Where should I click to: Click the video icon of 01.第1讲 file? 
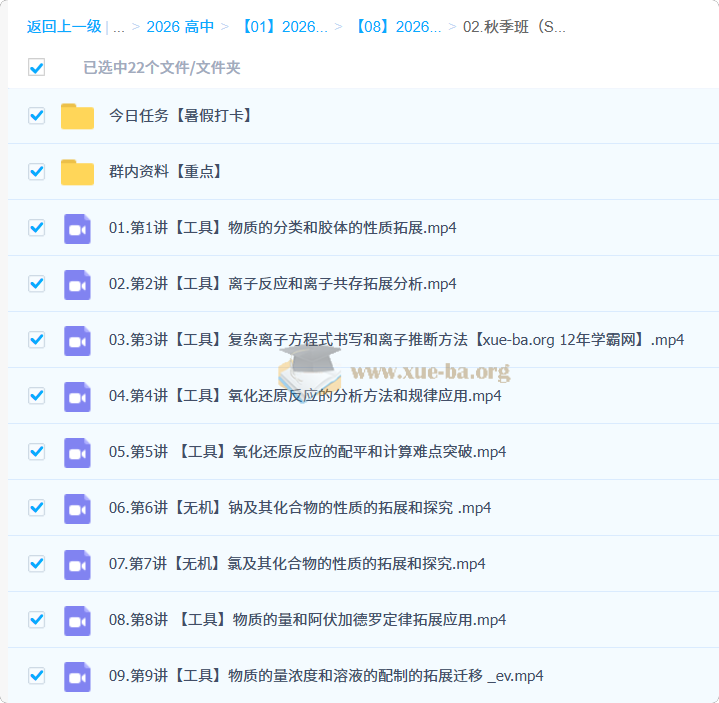tap(77, 228)
